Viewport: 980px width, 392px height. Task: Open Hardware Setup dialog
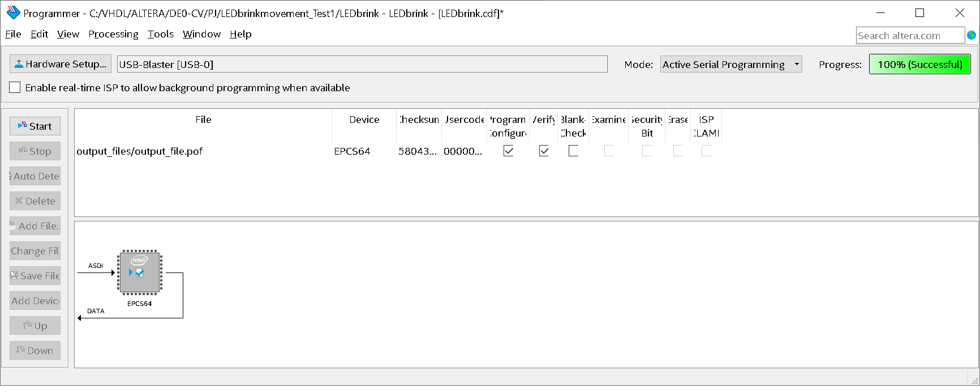(x=61, y=64)
